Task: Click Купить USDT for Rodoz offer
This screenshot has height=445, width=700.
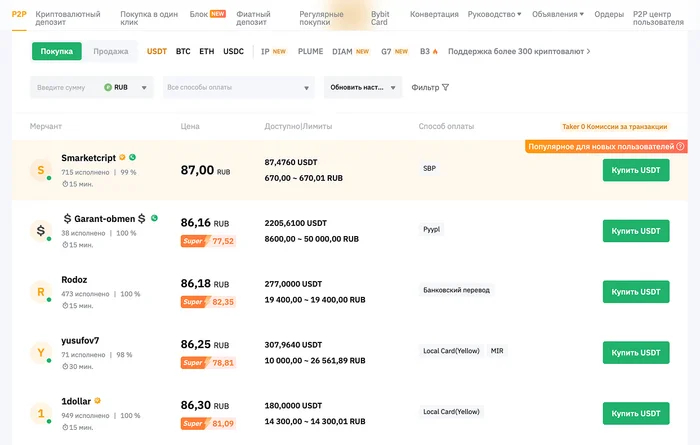Action: pos(636,292)
